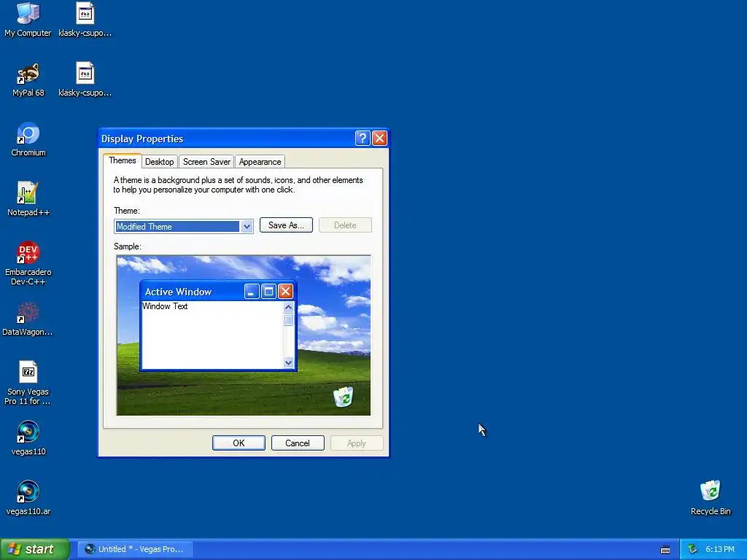Click the Bliss wallpaper sample preview

[244, 335]
